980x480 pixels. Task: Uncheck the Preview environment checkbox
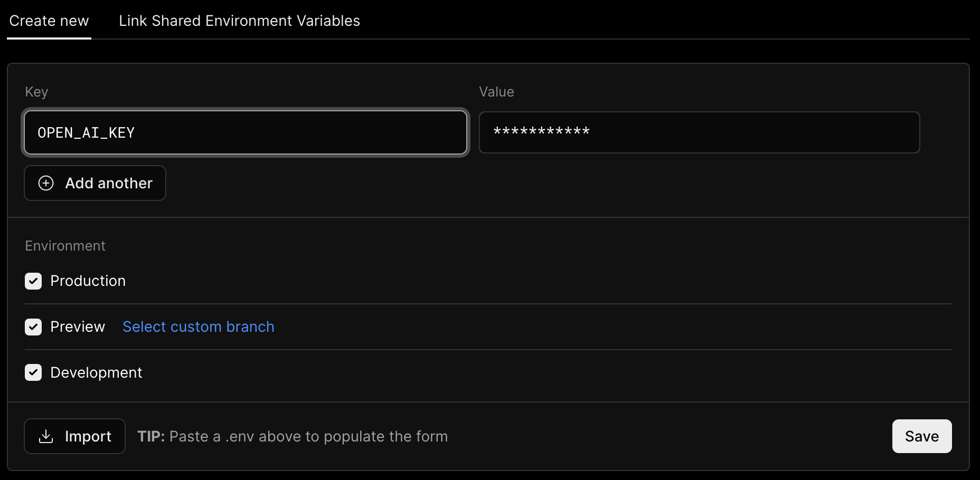33,327
